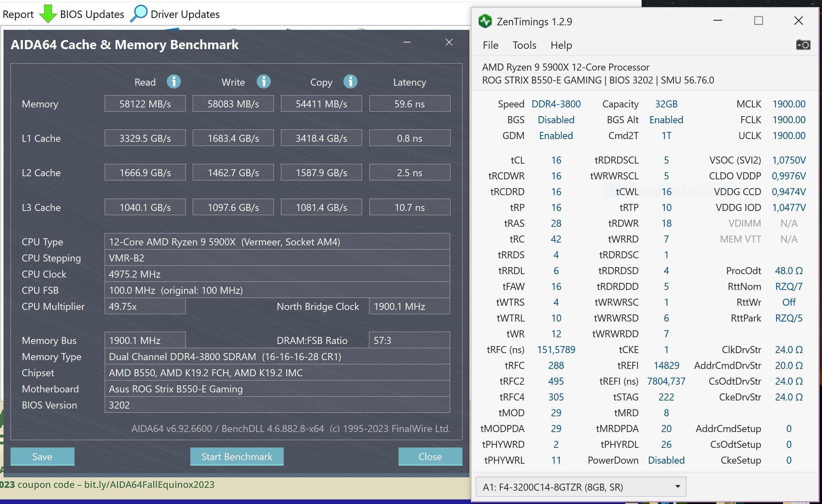Image resolution: width=822 pixels, height=504 pixels.
Task: Close the ZenTimings window
Action: pyautogui.click(x=798, y=21)
